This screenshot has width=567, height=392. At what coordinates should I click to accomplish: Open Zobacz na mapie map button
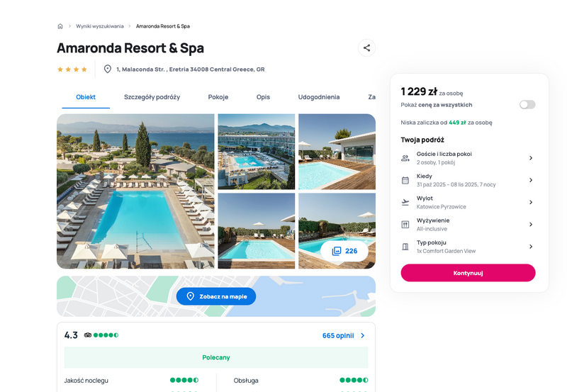pyautogui.click(x=216, y=296)
